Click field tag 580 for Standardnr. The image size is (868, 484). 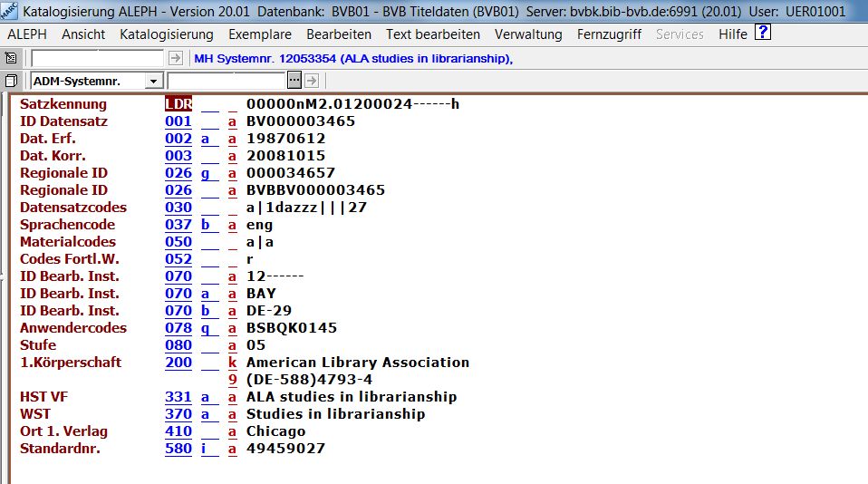tap(178, 449)
